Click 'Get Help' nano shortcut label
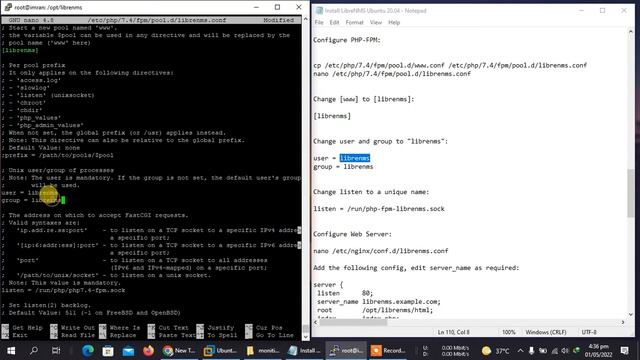The image size is (640, 360). [x=27, y=327]
